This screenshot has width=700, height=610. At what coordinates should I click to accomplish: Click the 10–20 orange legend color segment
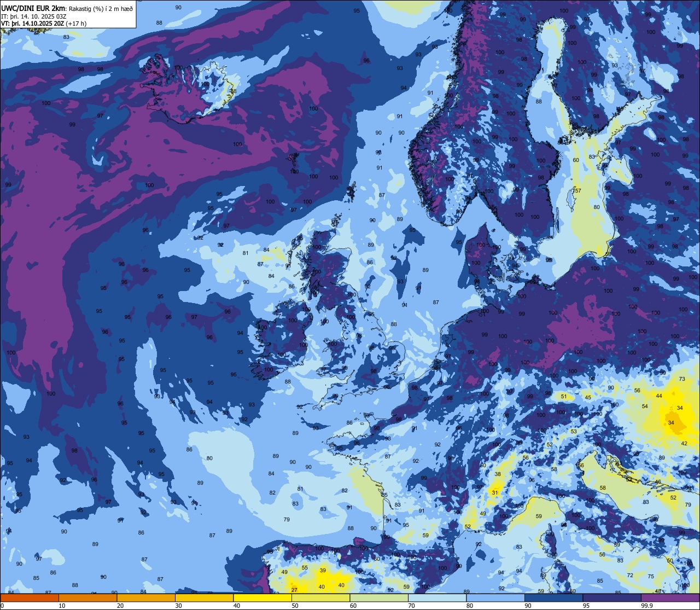pyautogui.click(x=87, y=598)
